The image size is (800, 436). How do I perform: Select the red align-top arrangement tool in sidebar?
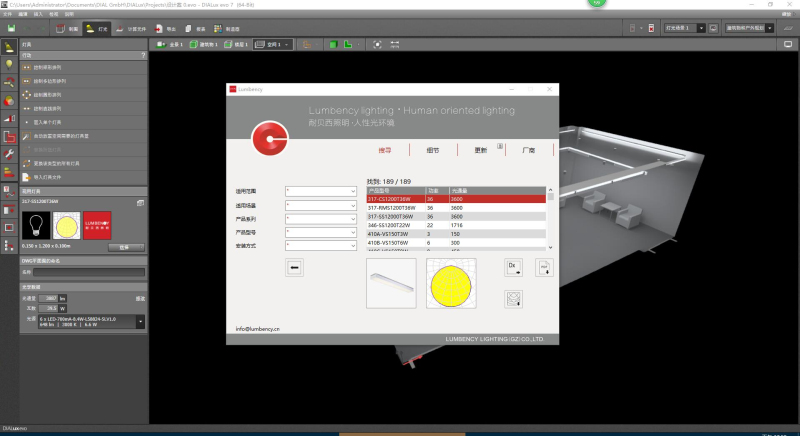(9, 210)
